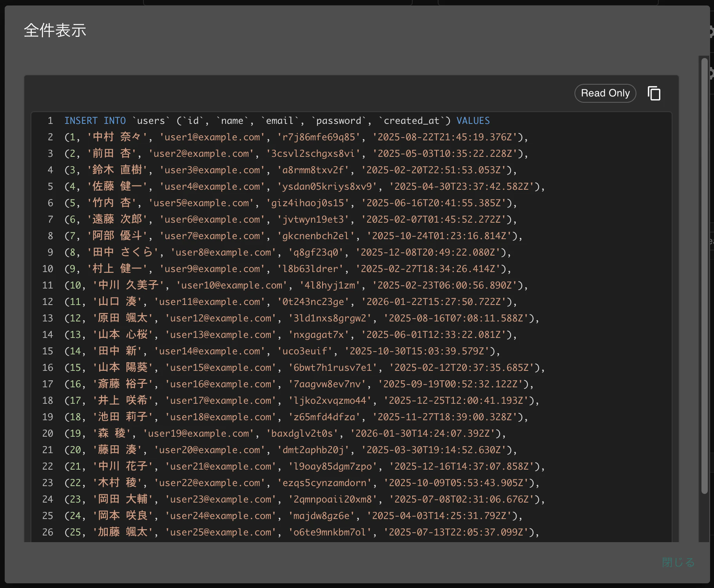Click the name '岡本 咲良'
Screen dimensions: 714x588
click(122, 516)
